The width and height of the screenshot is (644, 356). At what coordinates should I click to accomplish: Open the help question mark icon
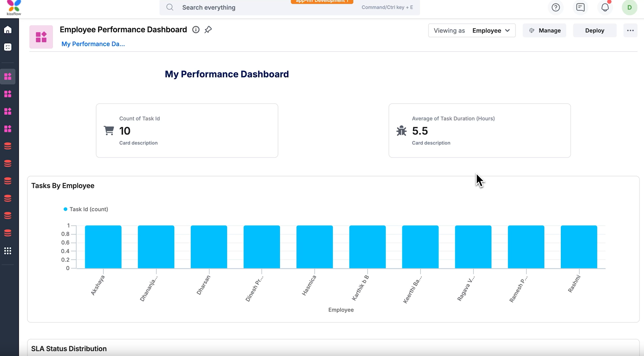(556, 8)
